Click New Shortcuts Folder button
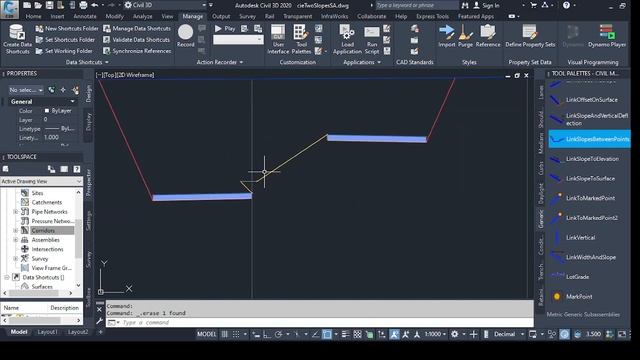Screen dimensions: 640x360 pos(67,29)
